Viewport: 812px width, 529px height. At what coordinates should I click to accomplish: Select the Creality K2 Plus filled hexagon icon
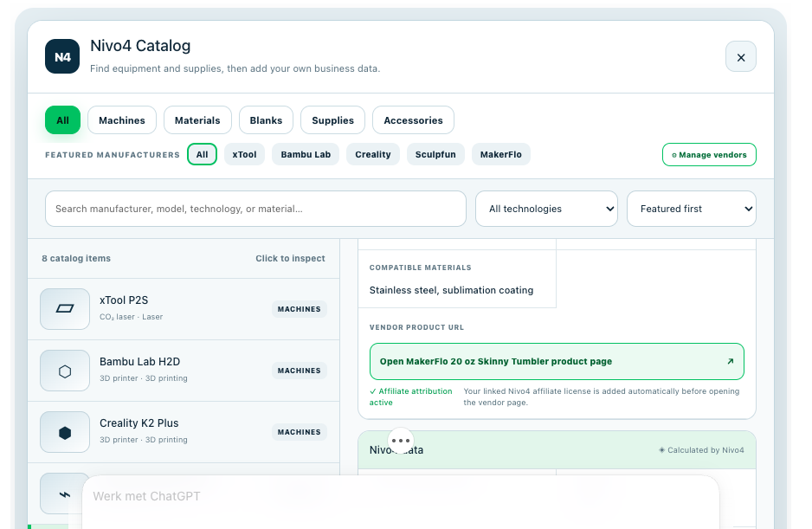point(65,433)
